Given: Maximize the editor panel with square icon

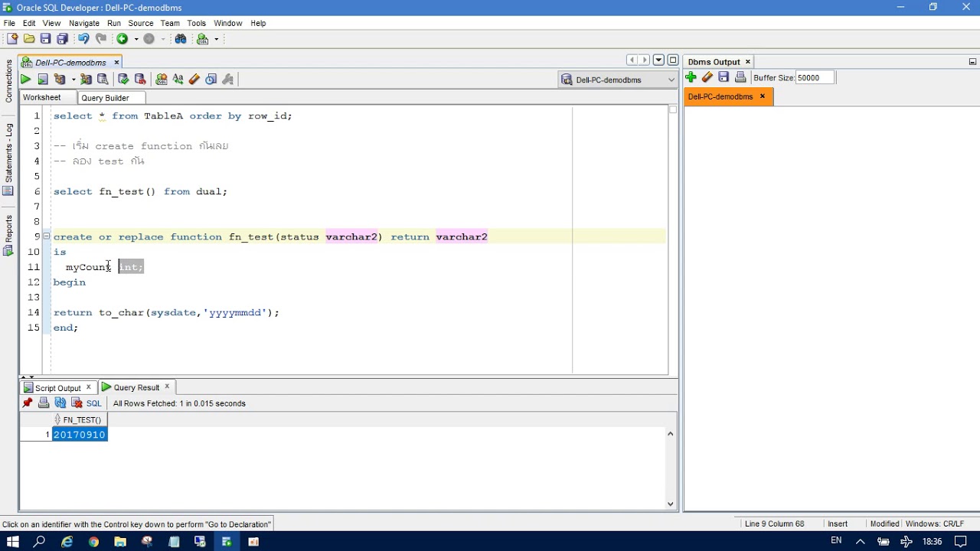Looking at the screenshot, I should pyautogui.click(x=673, y=60).
